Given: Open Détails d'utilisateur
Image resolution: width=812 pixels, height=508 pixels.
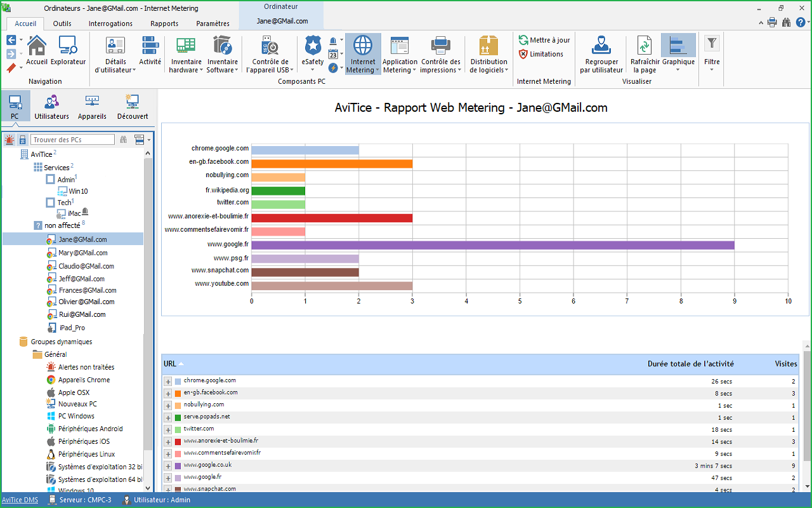Looking at the screenshot, I should [115, 55].
